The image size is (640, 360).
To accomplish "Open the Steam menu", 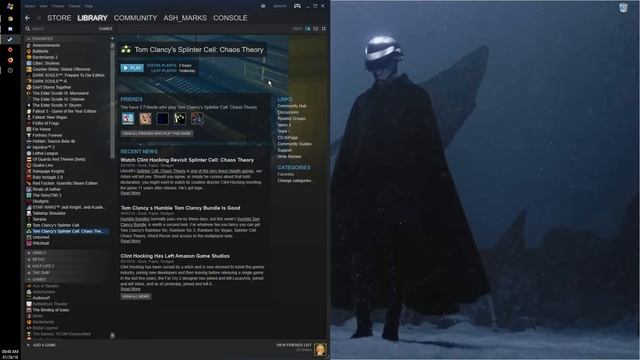I will click(30, 6).
